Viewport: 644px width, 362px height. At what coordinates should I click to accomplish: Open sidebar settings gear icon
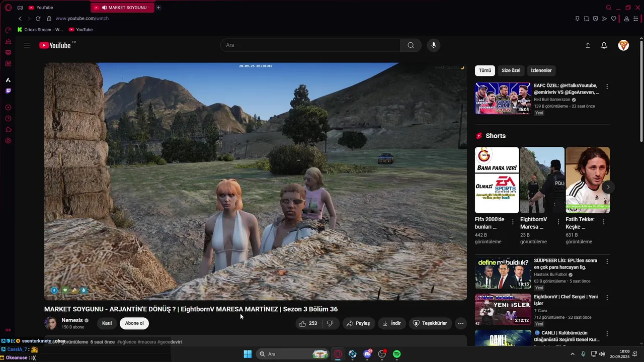click(x=8, y=141)
